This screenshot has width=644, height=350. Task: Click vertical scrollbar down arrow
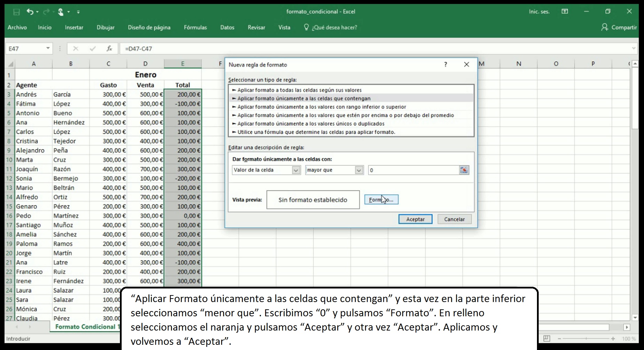tap(635, 317)
